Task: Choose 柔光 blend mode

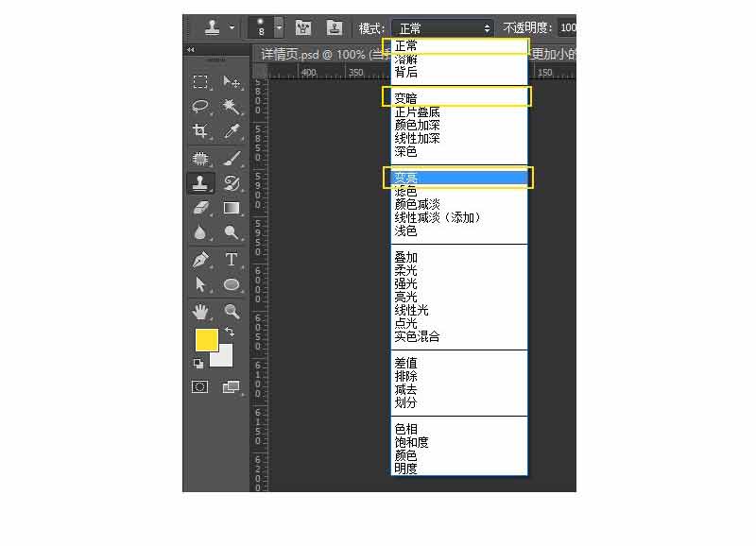Action: point(459,270)
